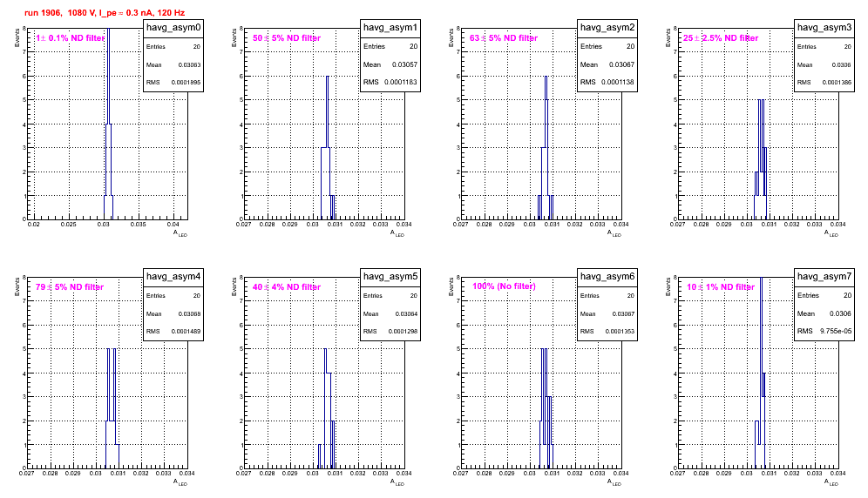Click the A_LED axis label under havg_asym5
868x498 pixels.
pos(397,482)
